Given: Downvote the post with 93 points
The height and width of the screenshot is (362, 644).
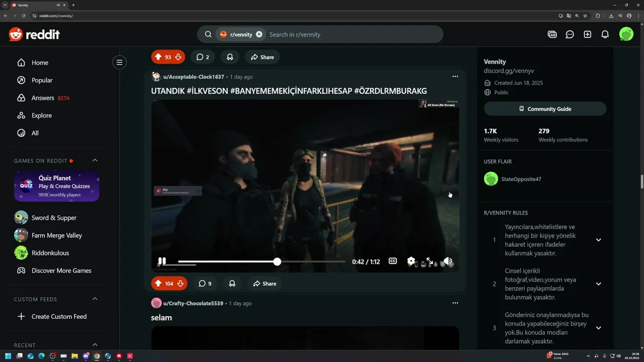Looking at the screenshot, I should pos(178,57).
